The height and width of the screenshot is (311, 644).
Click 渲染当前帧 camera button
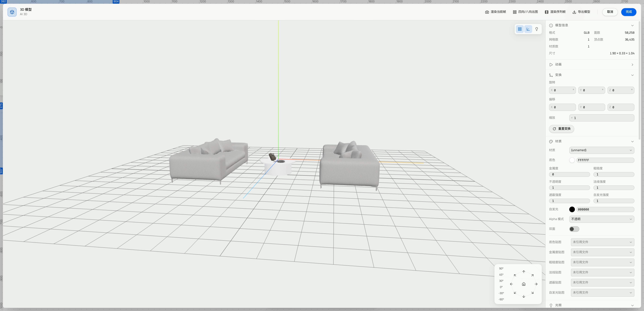(496, 12)
